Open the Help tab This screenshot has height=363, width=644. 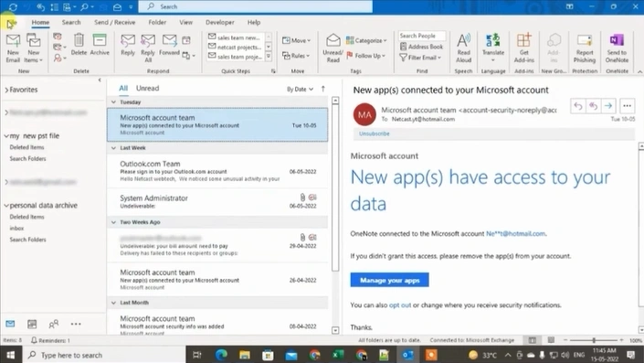(254, 22)
